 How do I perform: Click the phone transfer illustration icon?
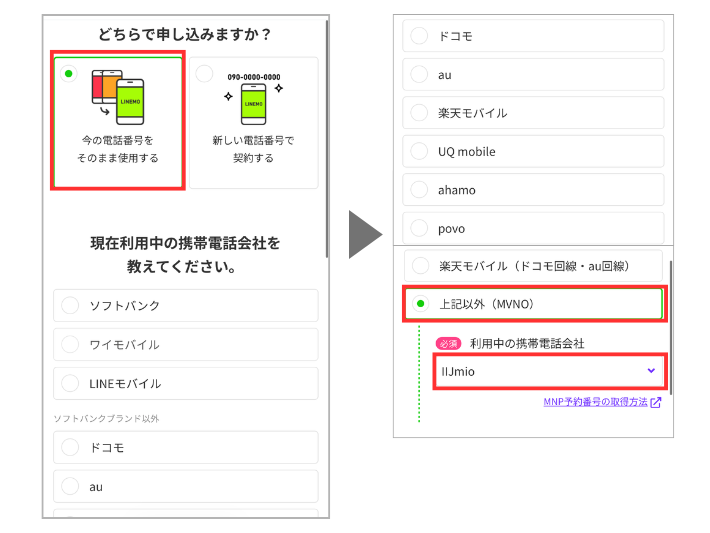pyautogui.click(x=118, y=97)
